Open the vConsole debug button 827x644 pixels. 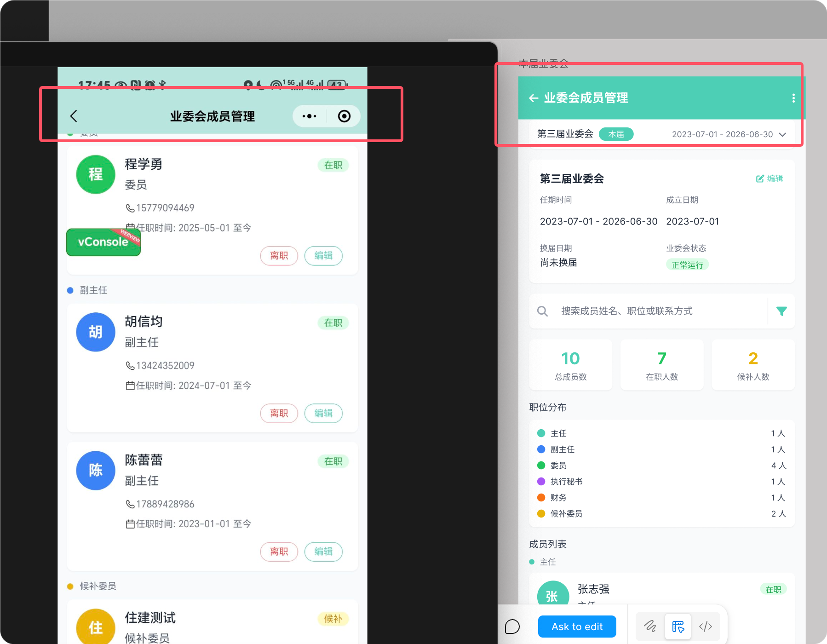pyautogui.click(x=103, y=242)
